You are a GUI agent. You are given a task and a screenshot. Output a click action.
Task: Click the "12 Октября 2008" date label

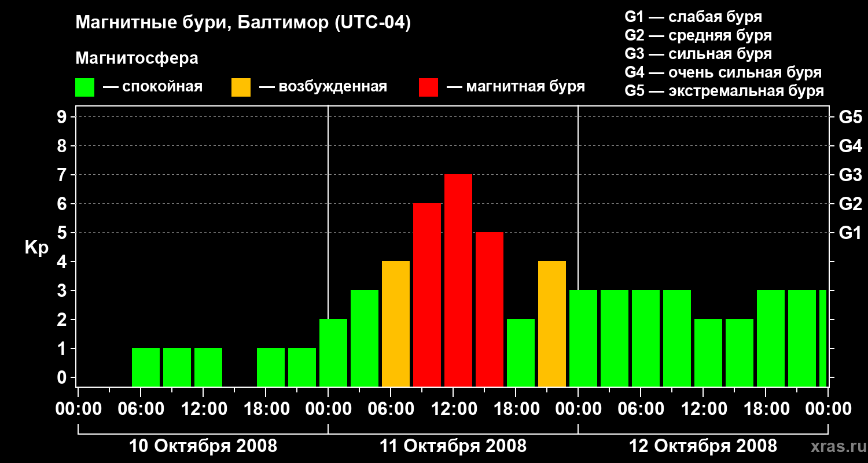703,446
